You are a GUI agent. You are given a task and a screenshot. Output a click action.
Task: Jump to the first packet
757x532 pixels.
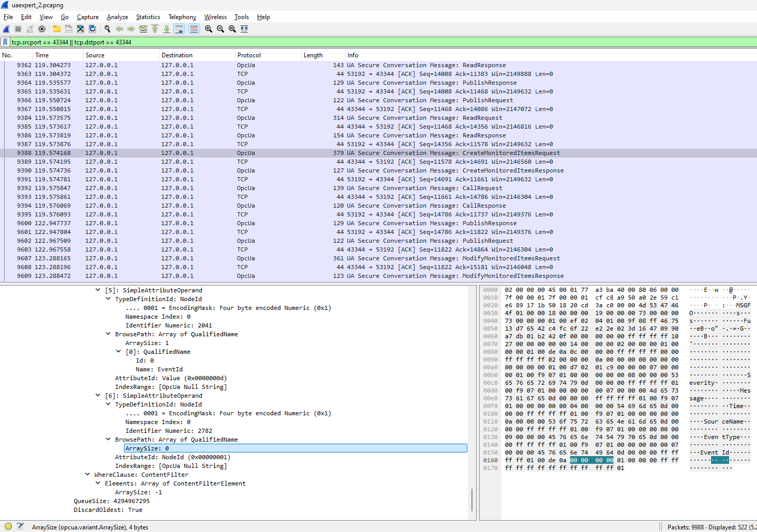point(155,29)
